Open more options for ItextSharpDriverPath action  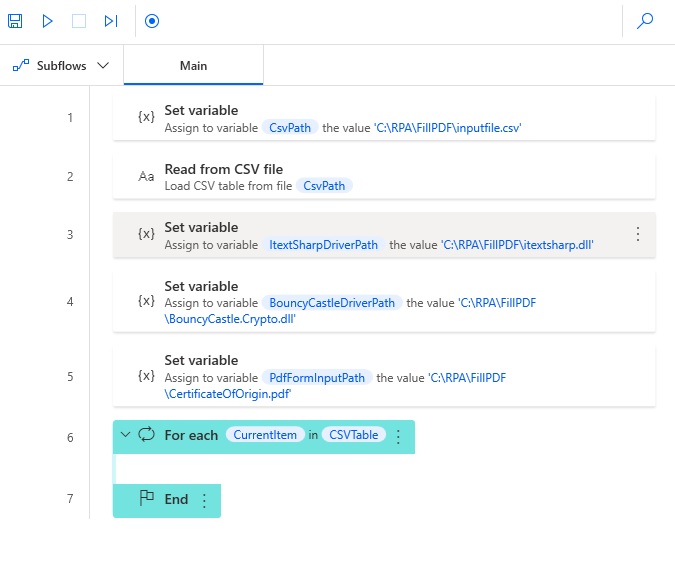pos(638,234)
